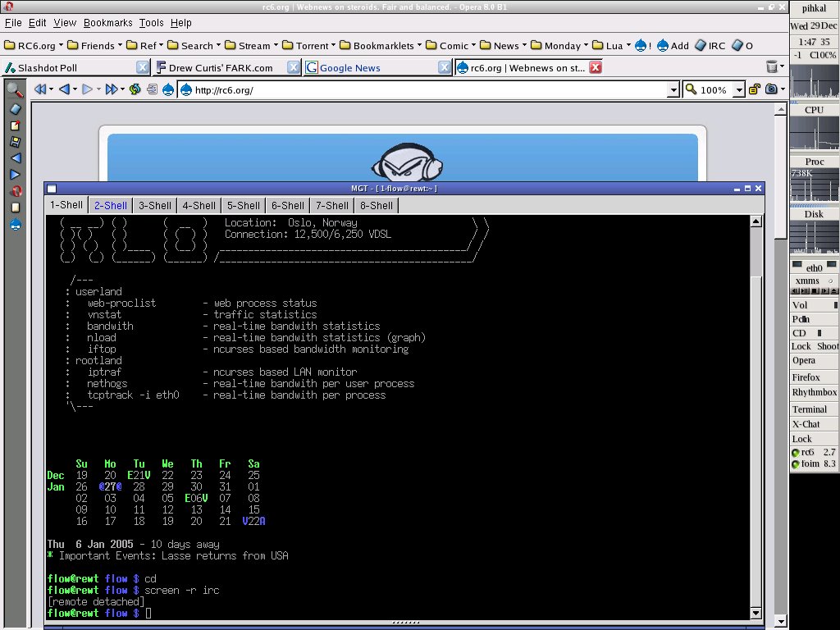Click the rewind navigation icon in Opera toolbar

click(40, 89)
